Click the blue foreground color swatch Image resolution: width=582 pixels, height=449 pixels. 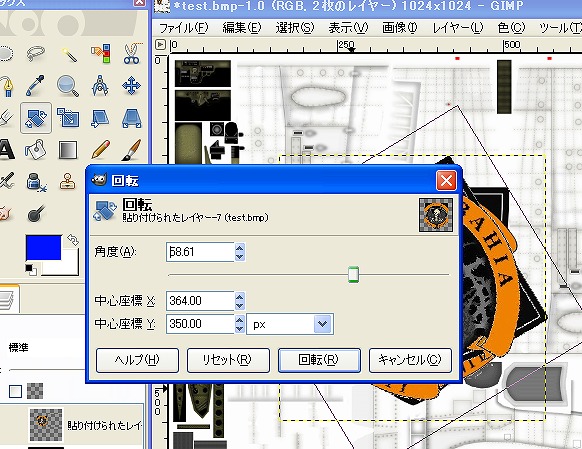click(43, 247)
